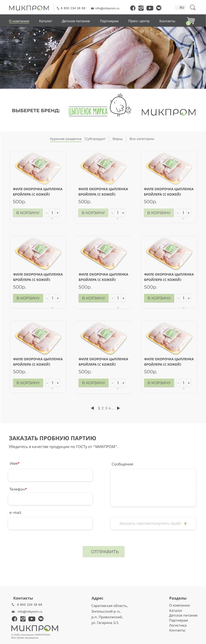Go to next page with right arrow
This screenshot has height=644, width=206.
coord(119,408)
